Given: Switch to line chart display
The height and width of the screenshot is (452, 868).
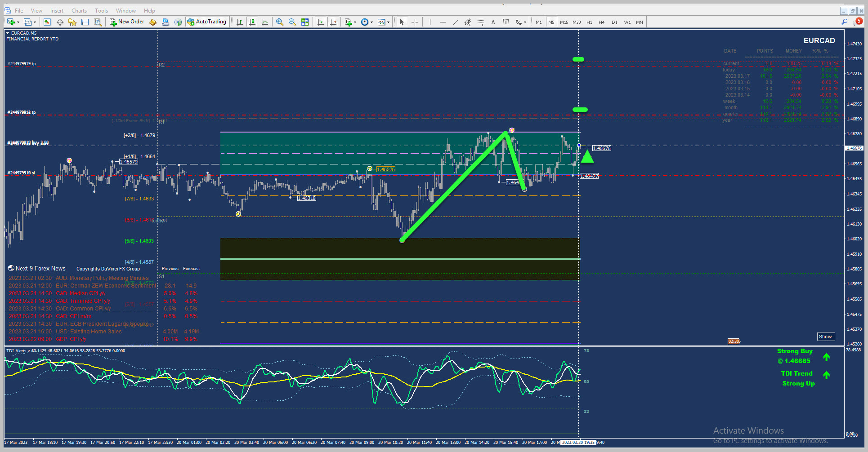Looking at the screenshot, I should tap(265, 22).
